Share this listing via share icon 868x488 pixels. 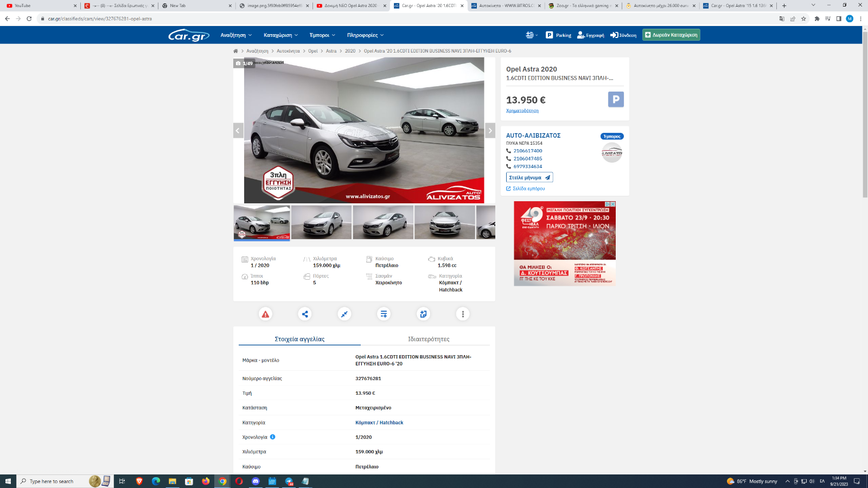(x=305, y=314)
